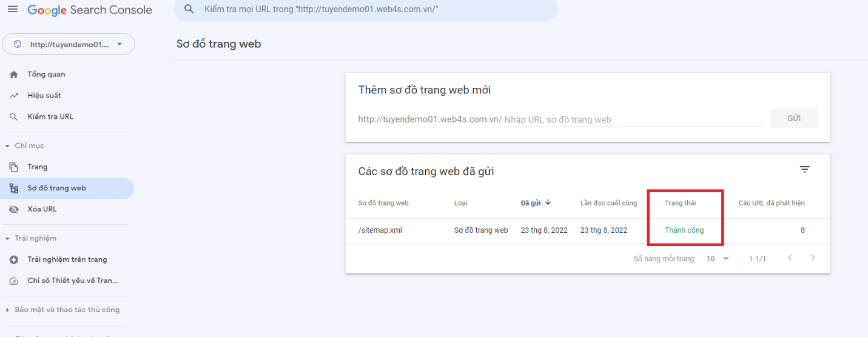This screenshot has height=337, width=868.
Task: Open the rows per page dropdown
Action: coord(718,259)
